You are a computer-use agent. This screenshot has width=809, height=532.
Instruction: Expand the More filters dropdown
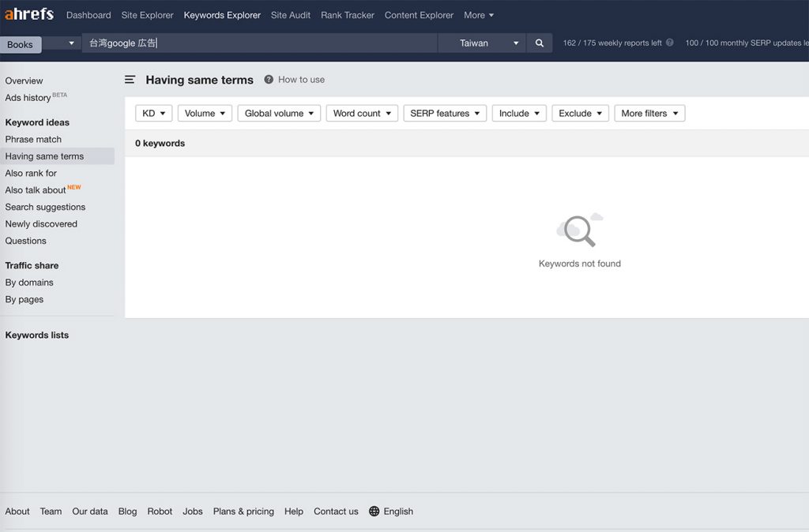[649, 114]
